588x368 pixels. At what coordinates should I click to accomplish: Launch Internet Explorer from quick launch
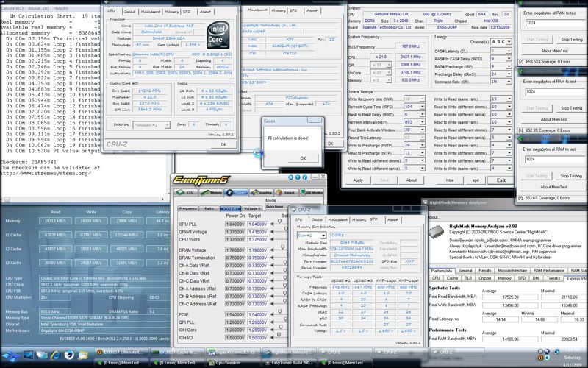56,355
